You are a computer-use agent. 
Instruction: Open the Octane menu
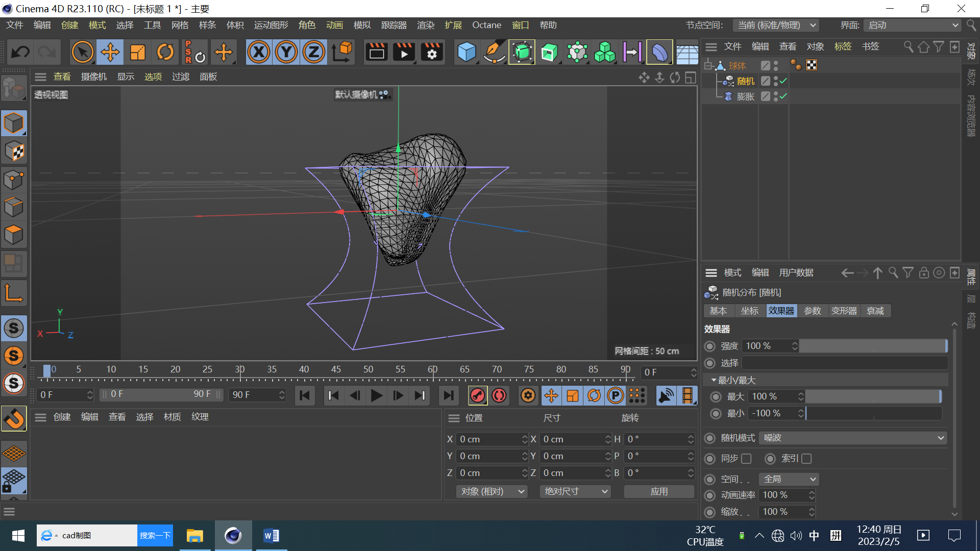(x=486, y=25)
